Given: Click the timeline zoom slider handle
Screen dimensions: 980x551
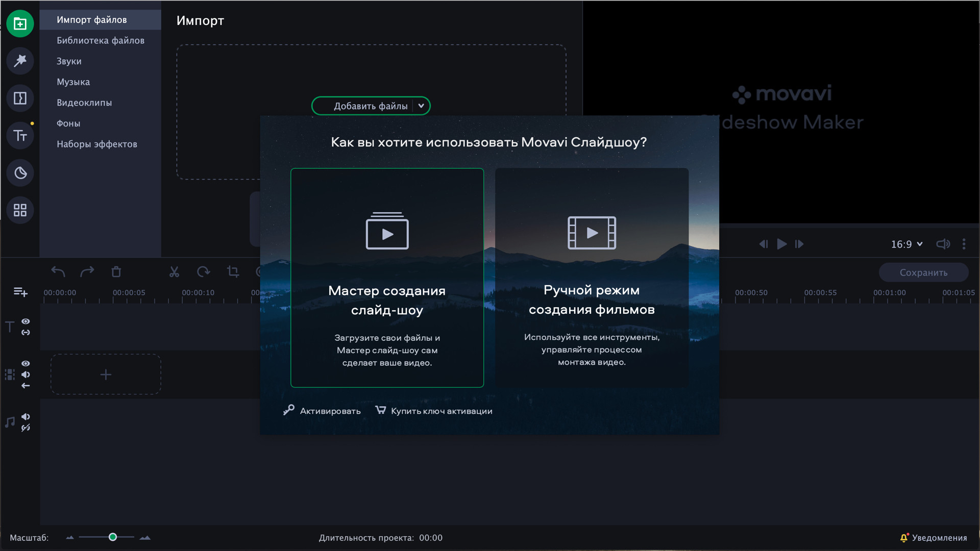Looking at the screenshot, I should 113,537.
